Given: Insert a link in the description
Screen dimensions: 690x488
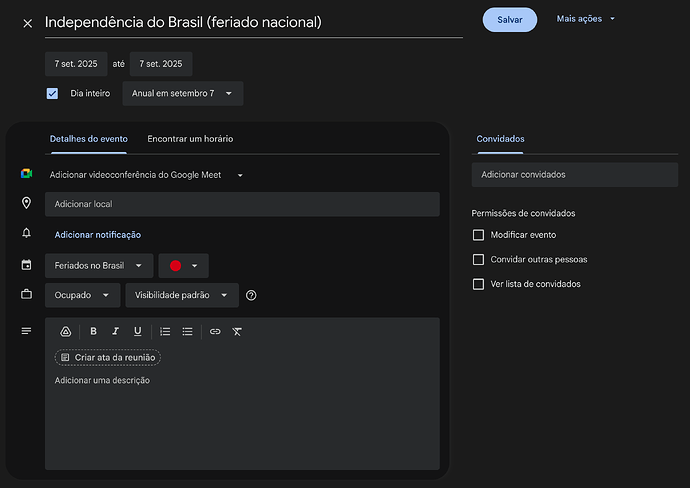Looking at the screenshot, I should point(215,331).
